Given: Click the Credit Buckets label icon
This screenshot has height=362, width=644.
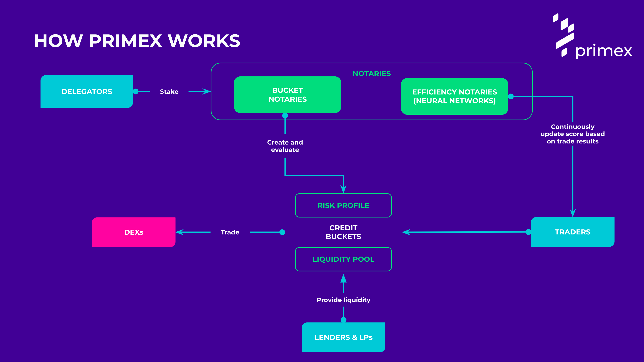Looking at the screenshot, I should point(343,232).
